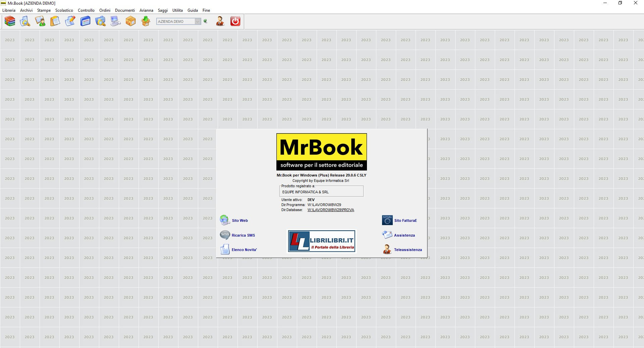This screenshot has width=644, height=348.
Task: Open the Elenco Novita' link
Action: [x=244, y=250]
